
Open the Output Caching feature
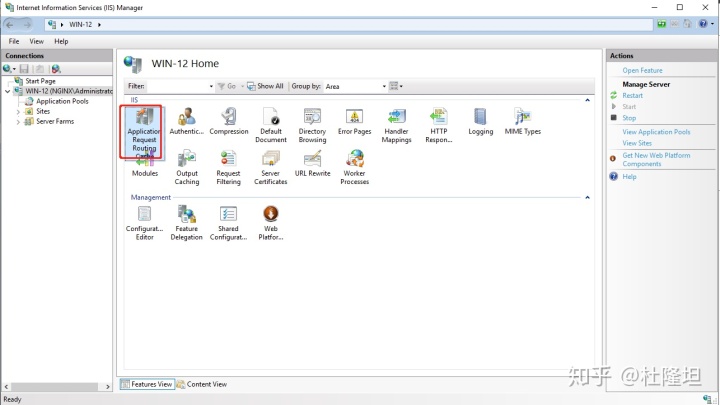187,167
